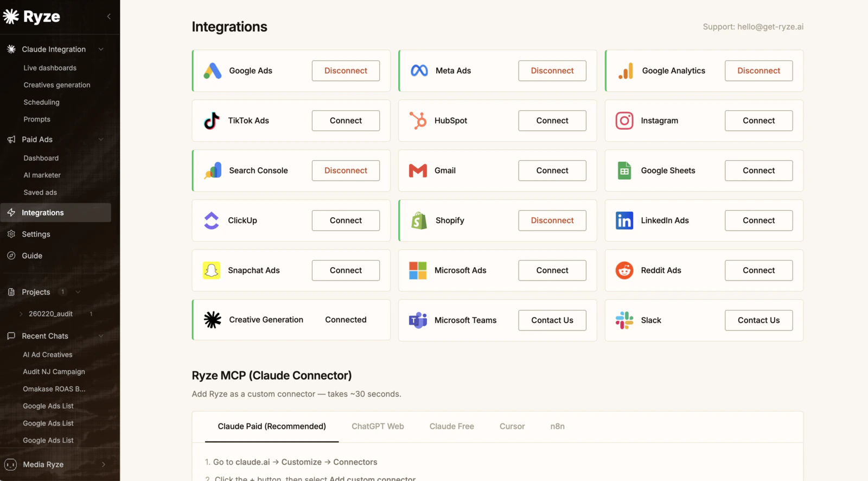The width and height of the screenshot is (868, 481).
Task: Open Integrations in the sidebar
Action: (x=56, y=213)
